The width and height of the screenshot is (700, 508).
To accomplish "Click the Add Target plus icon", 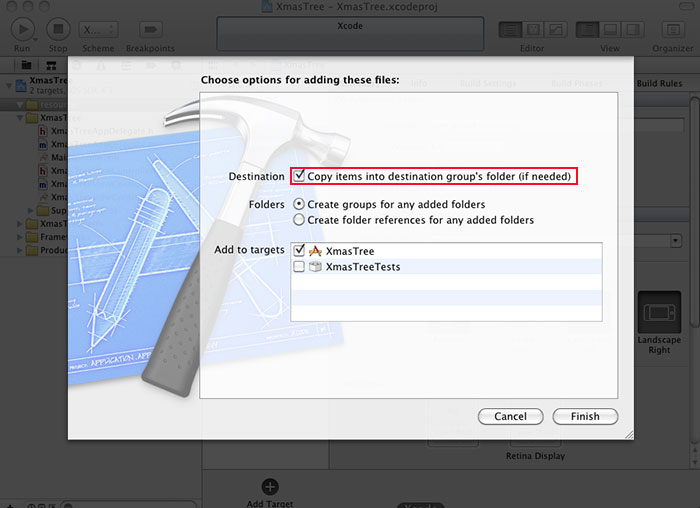I will pos(270,487).
